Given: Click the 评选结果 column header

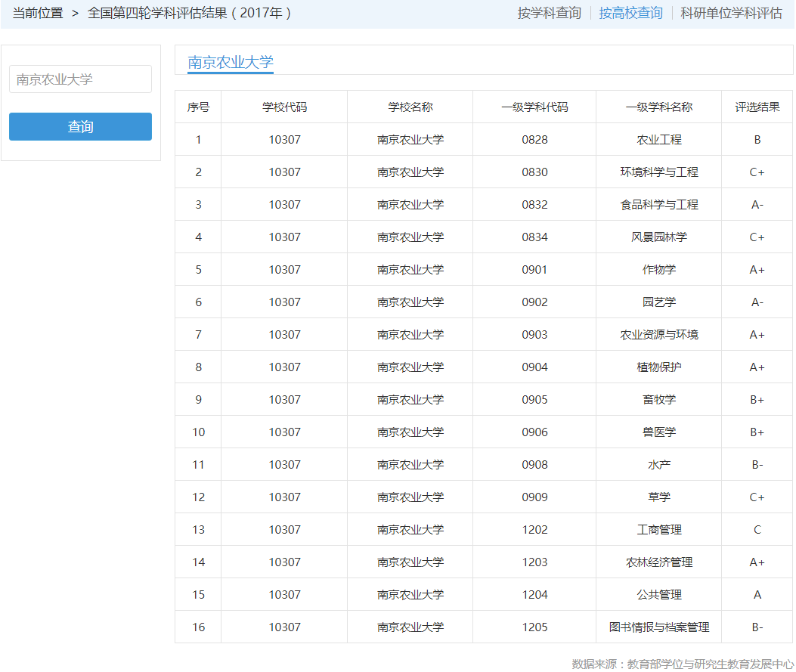Looking at the screenshot, I should coord(757,107).
